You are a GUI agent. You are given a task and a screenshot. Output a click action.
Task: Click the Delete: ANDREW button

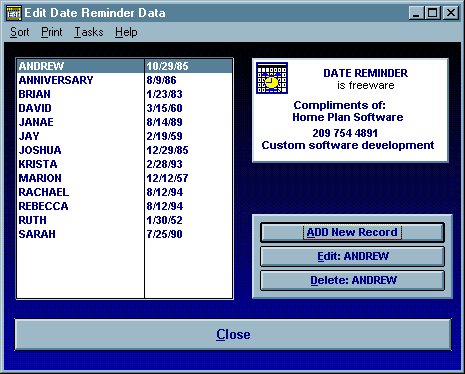click(352, 280)
